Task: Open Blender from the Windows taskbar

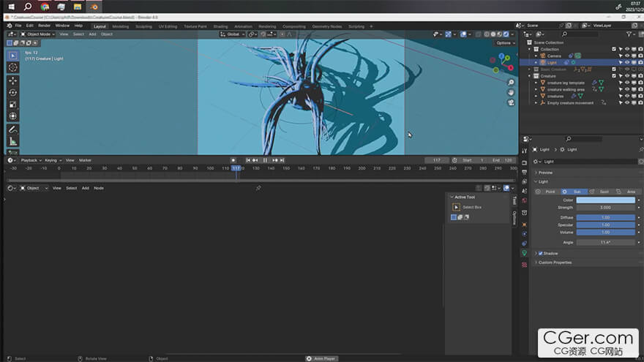Action: (94, 7)
